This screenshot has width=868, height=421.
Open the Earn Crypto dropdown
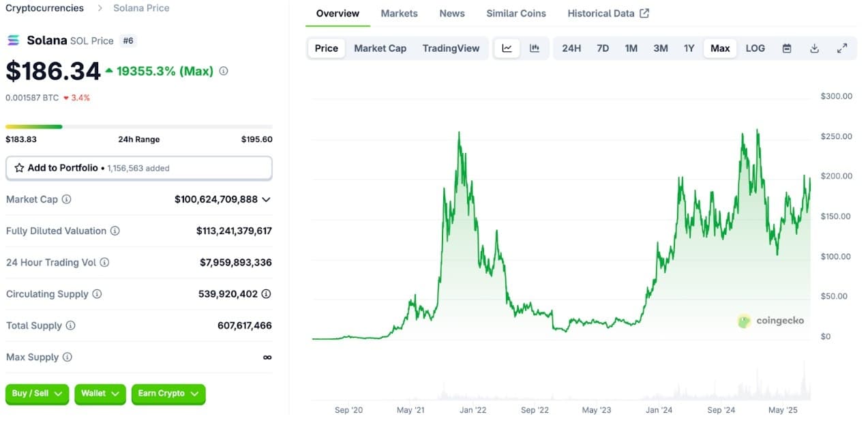point(168,394)
